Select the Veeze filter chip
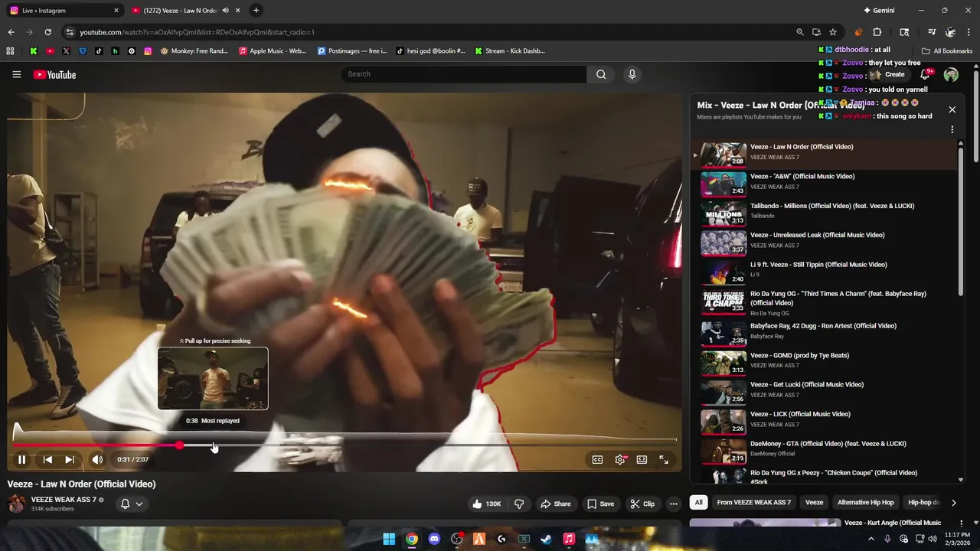This screenshot has width=980, height=551. pos(814,503)
